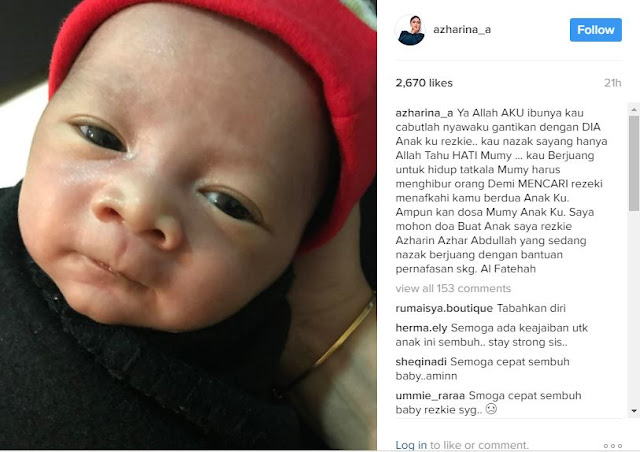Open the three-dot more options menu
The height and width of the screenshot is (452, 640).
tap(613, 445)
